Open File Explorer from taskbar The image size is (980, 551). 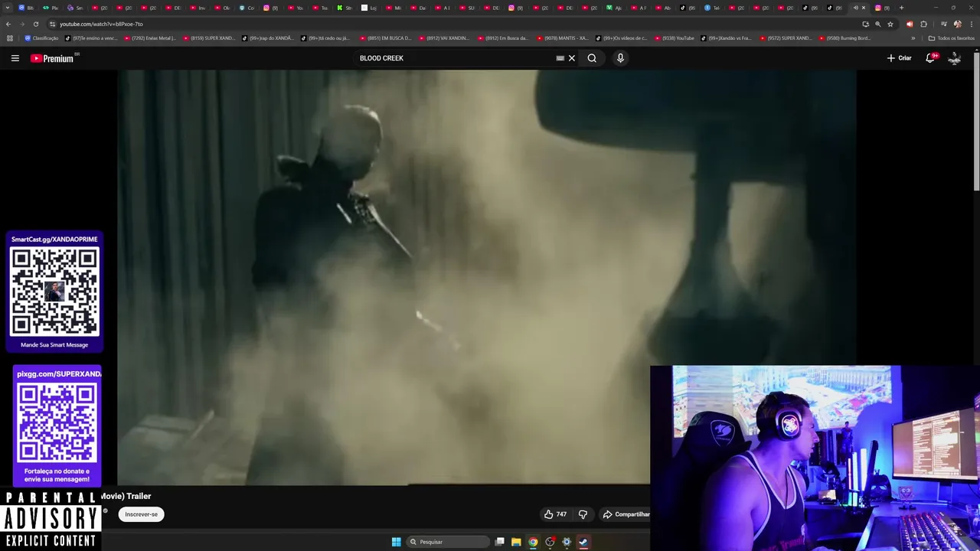[x=516, y=542]
